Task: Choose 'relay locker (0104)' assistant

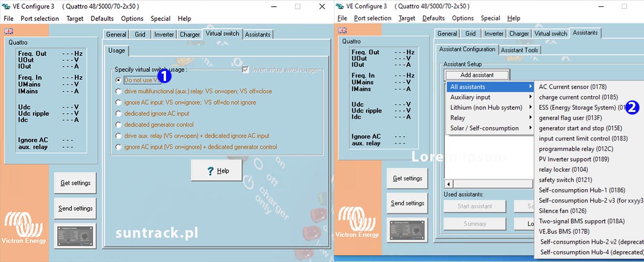Action: [590, 170]
